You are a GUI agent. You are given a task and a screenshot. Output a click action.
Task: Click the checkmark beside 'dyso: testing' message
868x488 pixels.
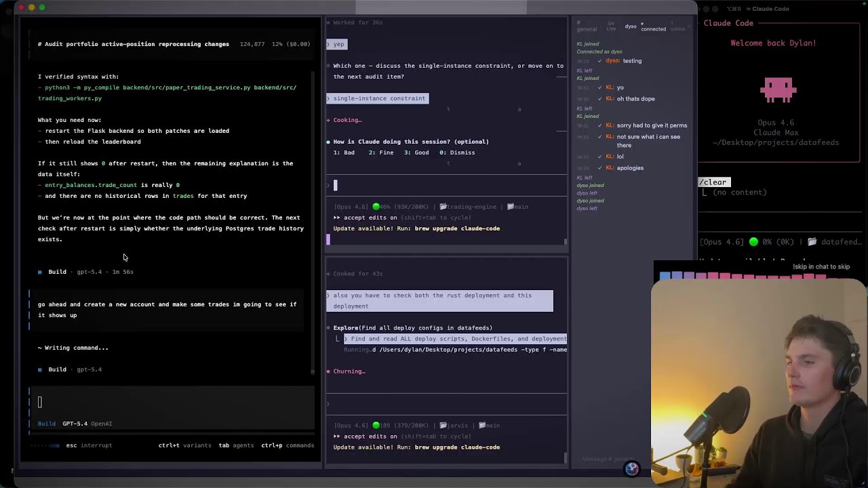point(599,61)
